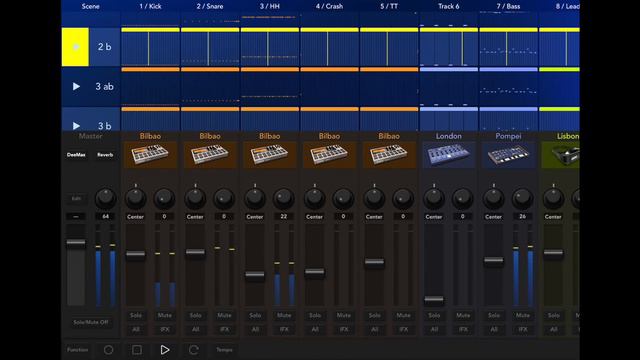Select the 7 / Bass track header
This screenshot has height=360, width=640.
coord(508,6)
